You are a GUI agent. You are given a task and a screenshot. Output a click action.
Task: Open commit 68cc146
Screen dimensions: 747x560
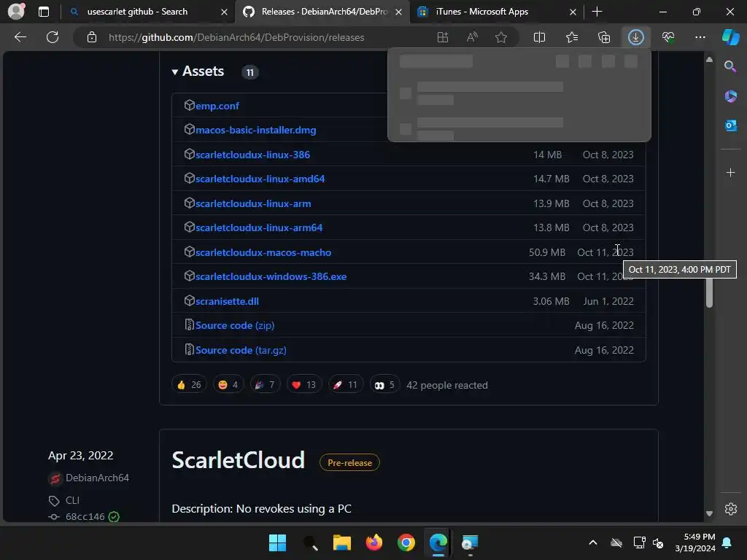[x=85, y=517]
